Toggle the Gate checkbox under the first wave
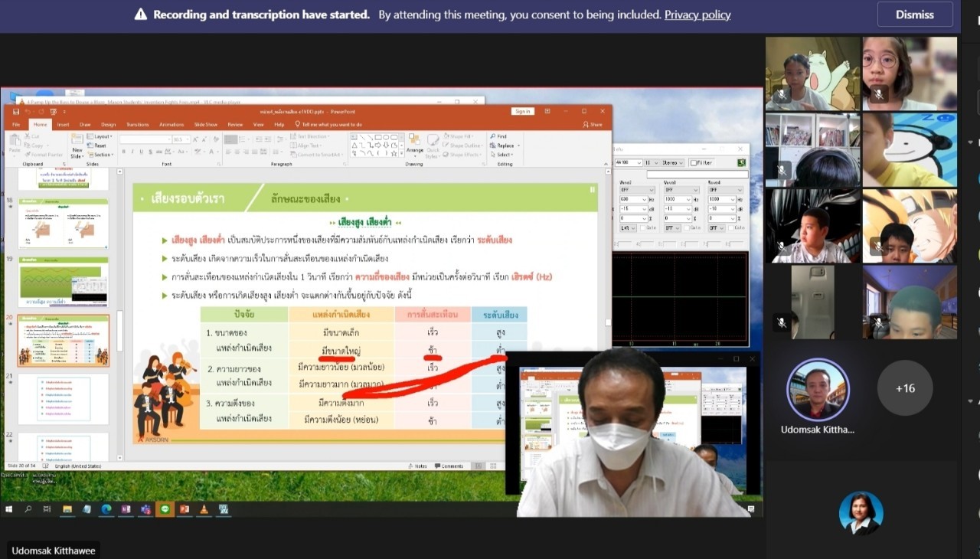The width and height of the screenshot is (980, 559). tap(644, 227)
